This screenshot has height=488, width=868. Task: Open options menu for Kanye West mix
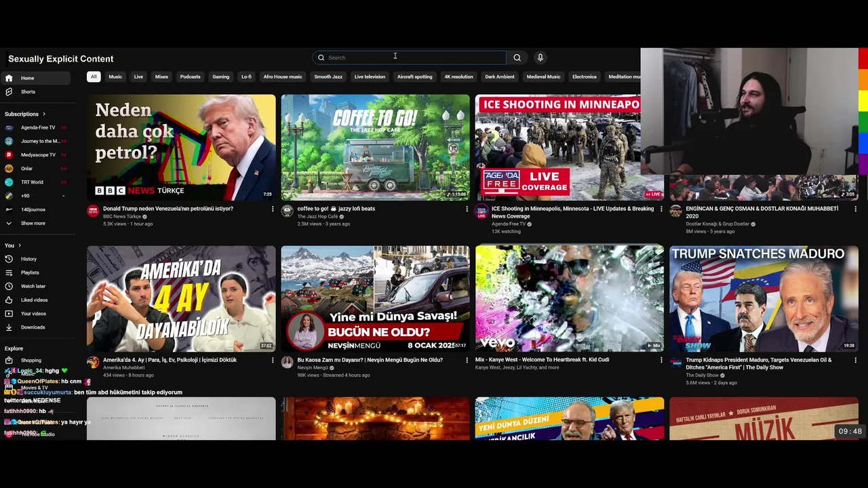coord(661,360)
